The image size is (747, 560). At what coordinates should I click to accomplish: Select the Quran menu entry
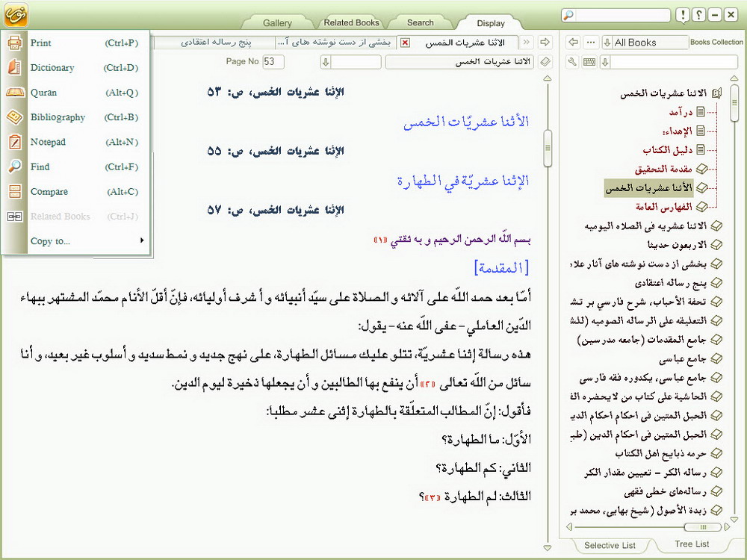pyautogui.click(x=75, y=93)
